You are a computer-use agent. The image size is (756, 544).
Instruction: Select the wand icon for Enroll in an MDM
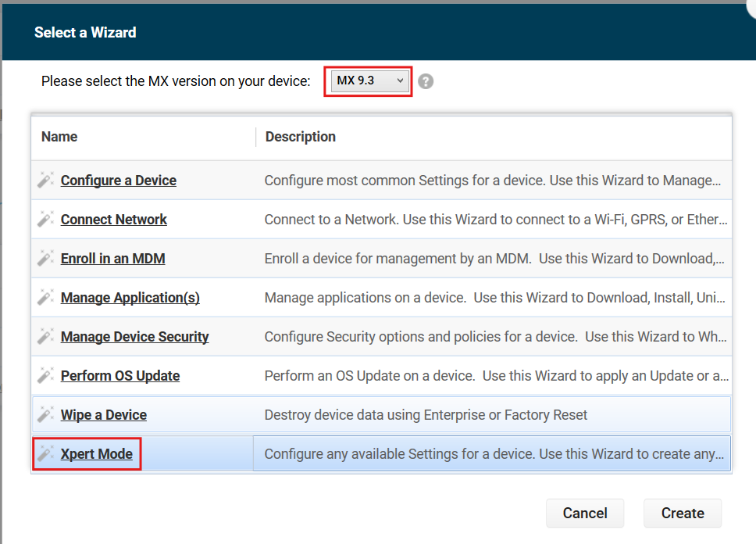(45, 258)
